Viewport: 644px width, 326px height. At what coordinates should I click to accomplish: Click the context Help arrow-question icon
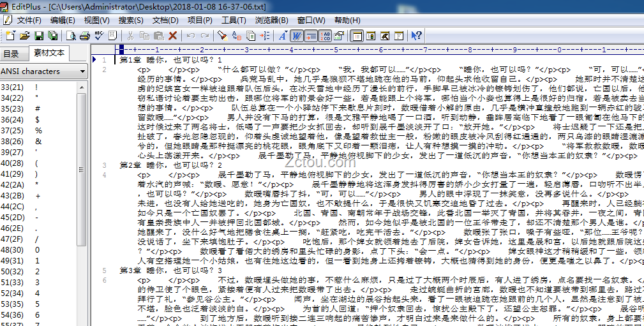417,36
